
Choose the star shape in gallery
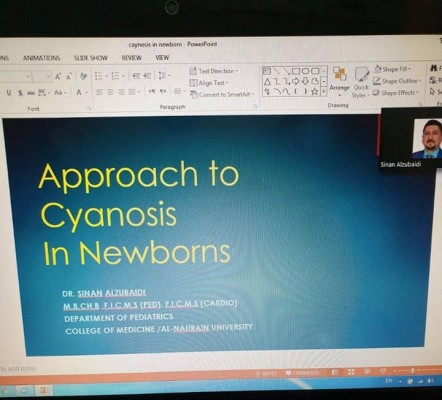314,92
